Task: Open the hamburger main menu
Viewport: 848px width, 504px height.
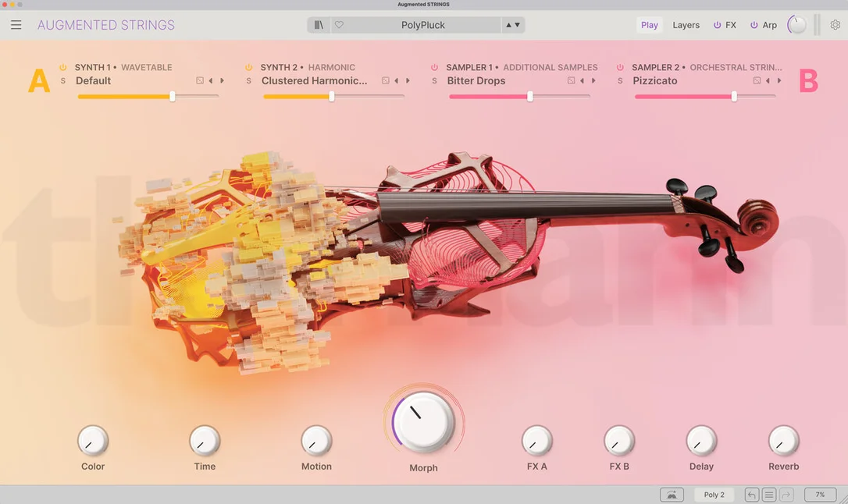Action: 16,25
